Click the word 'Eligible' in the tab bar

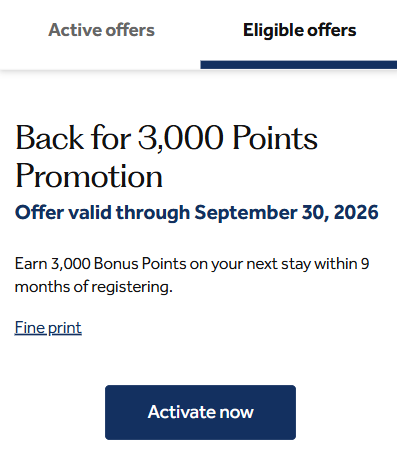click(x=272, y=30)
